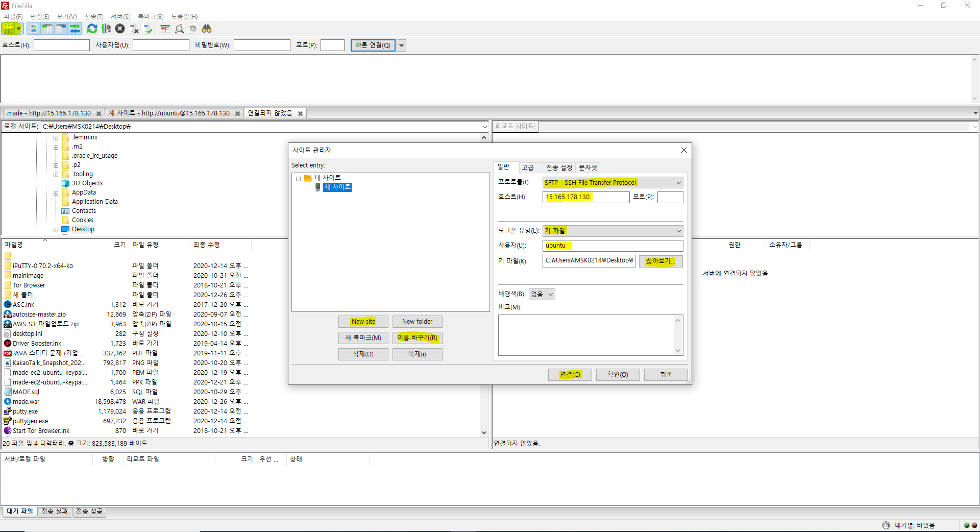
Task: Click the 이름 바꾸기(R) button
Action: click(x=417, y=338)
